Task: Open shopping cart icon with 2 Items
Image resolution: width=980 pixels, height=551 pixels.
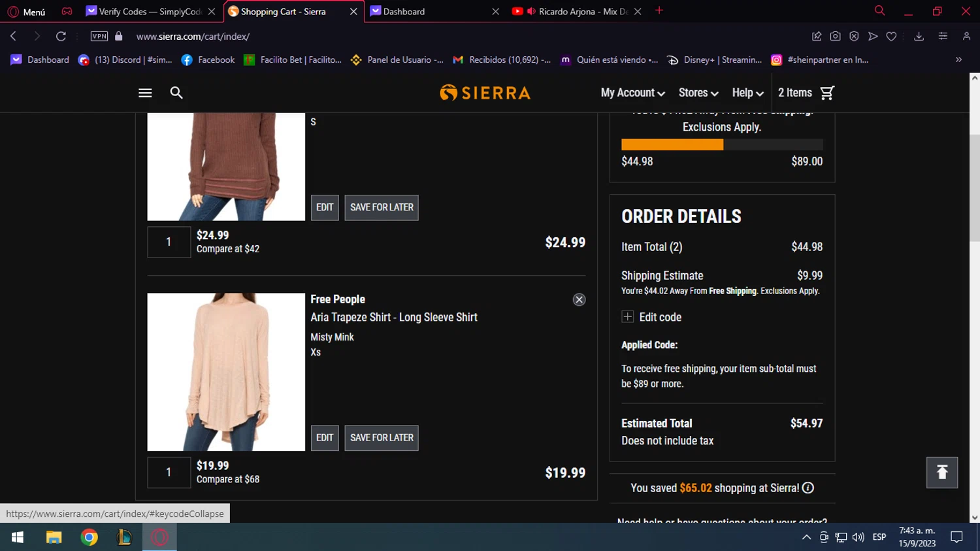Action: click(827, 93)
